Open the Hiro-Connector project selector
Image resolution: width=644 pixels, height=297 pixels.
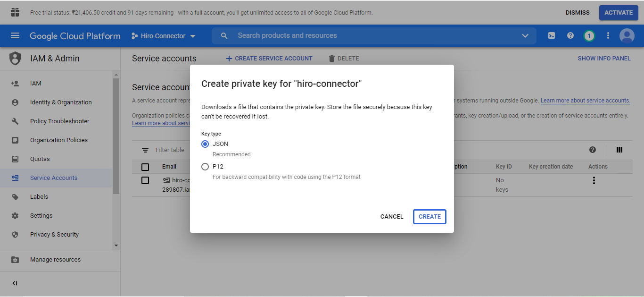point(164,36)
